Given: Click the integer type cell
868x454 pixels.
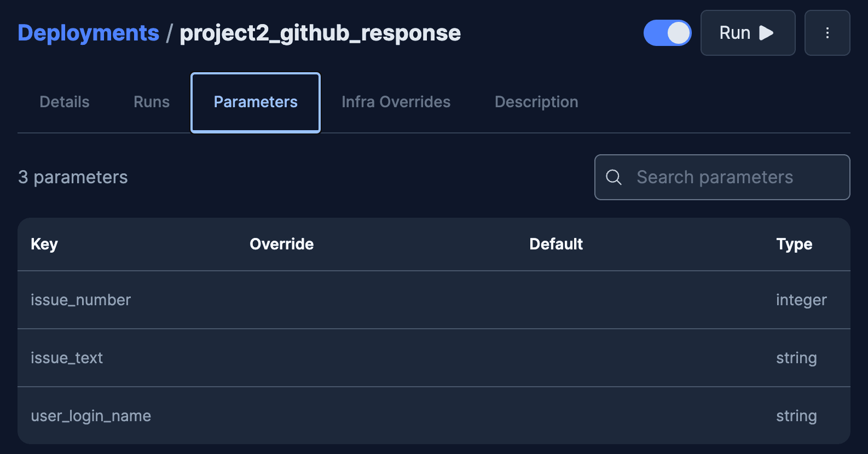Looking at the screenshot, I should 801,300.
